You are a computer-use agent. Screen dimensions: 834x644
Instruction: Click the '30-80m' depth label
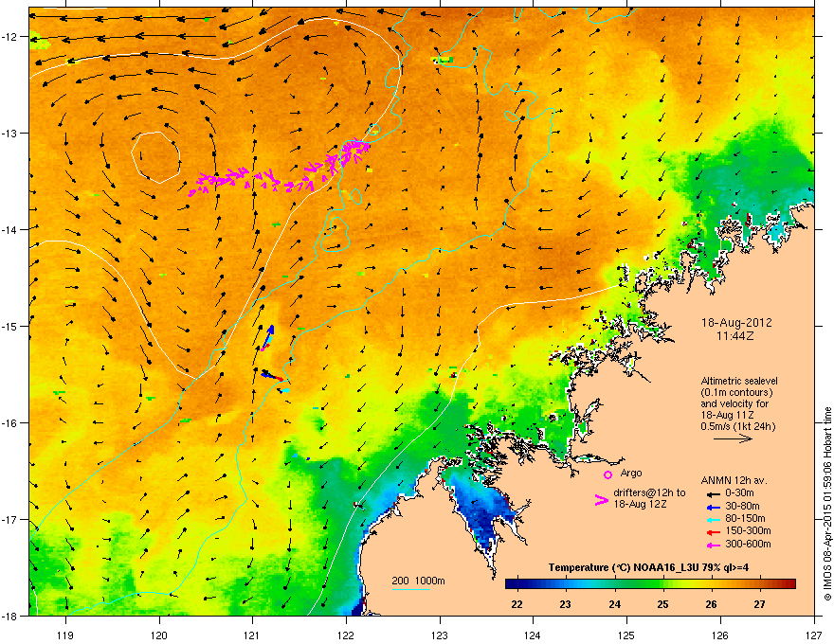[x=742, y=506]
